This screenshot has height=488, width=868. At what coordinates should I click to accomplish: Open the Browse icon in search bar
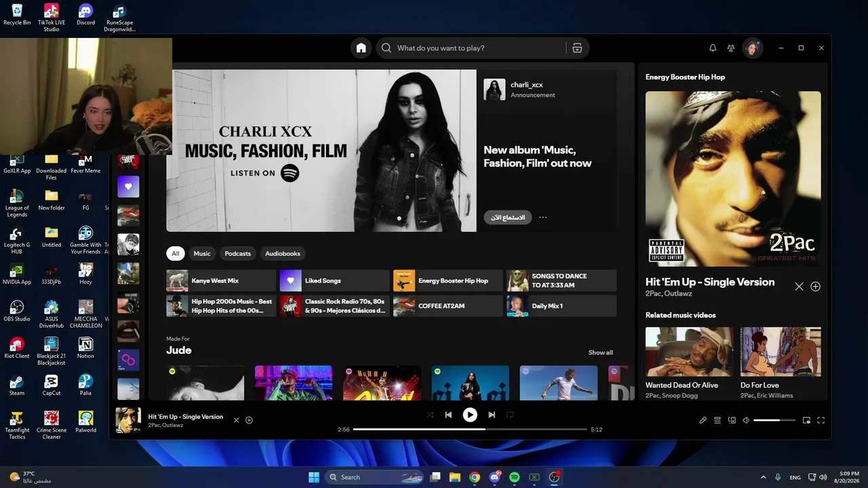click(x=577, y=48)
